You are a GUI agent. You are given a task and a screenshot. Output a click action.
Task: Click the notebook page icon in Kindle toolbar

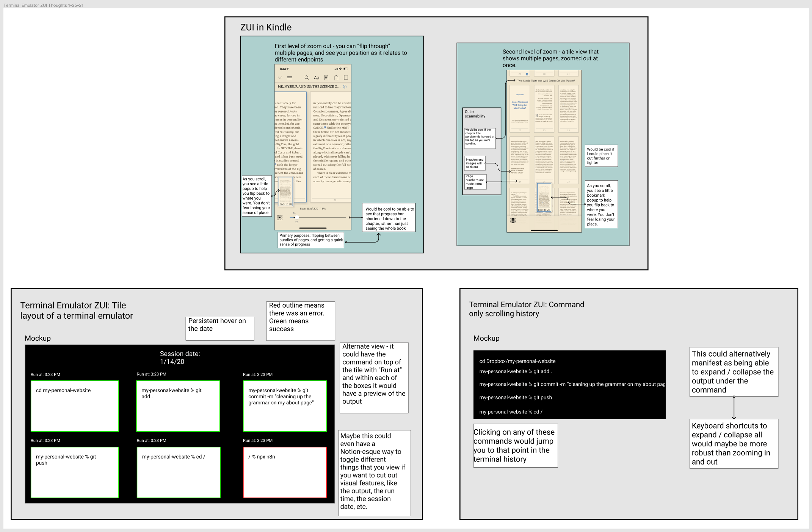tap(326, 78)
